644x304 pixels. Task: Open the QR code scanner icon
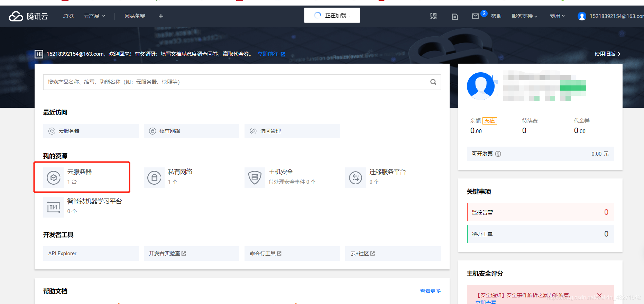(x=433, y=16)
